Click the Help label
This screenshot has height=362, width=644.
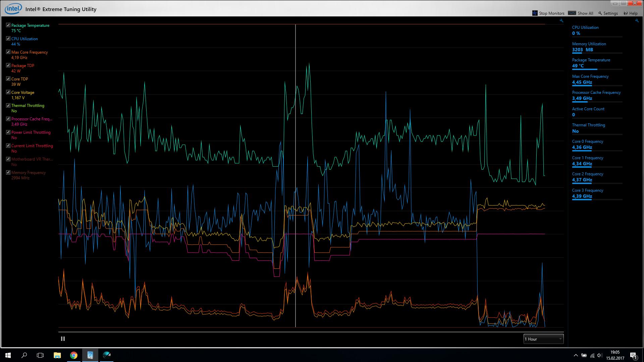click(633, 13)
